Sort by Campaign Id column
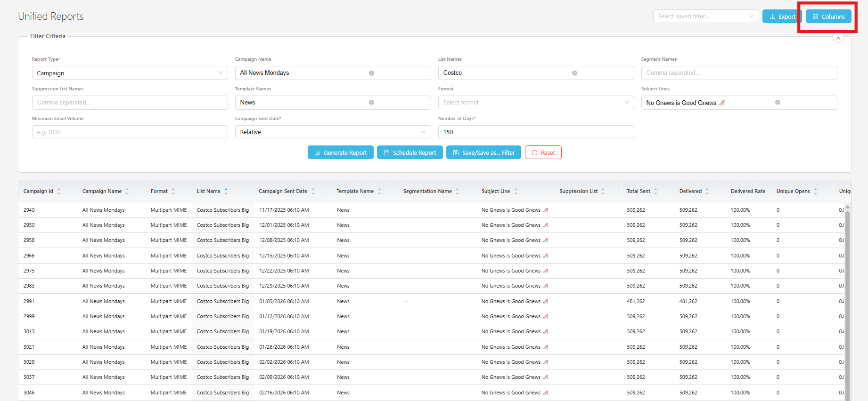 point(58,191)
